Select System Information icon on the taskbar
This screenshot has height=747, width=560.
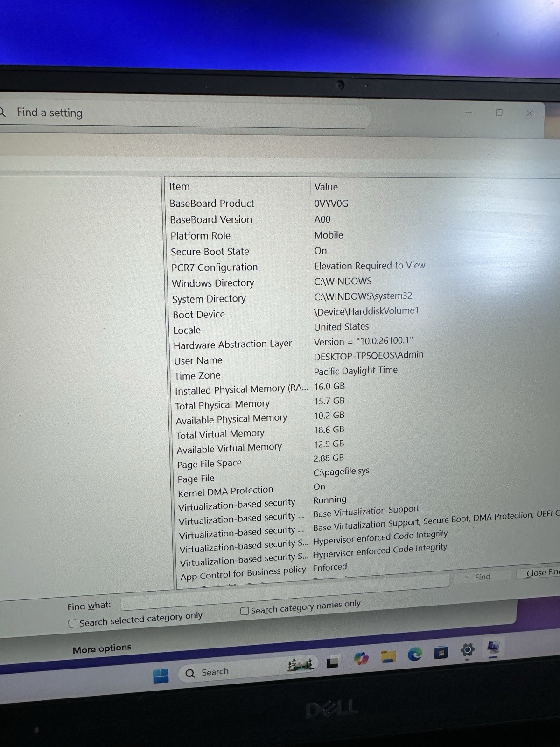[493, 648]
